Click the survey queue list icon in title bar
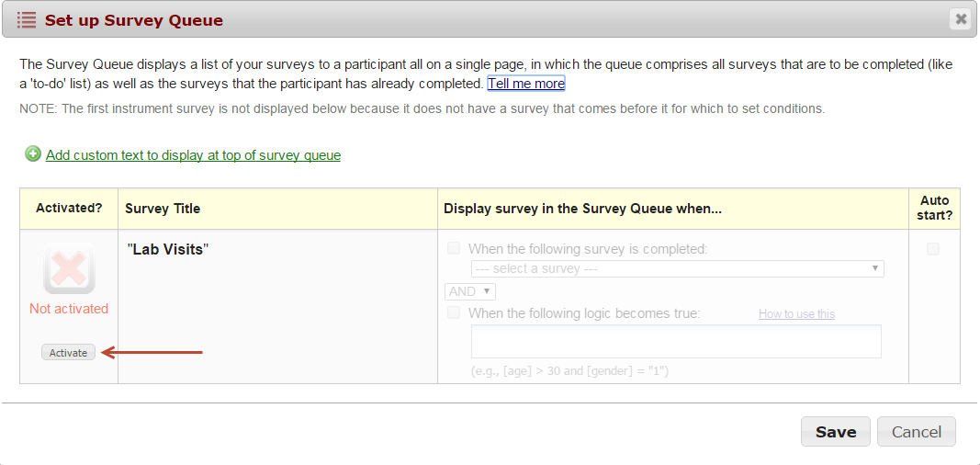 (x=27, y=19)
